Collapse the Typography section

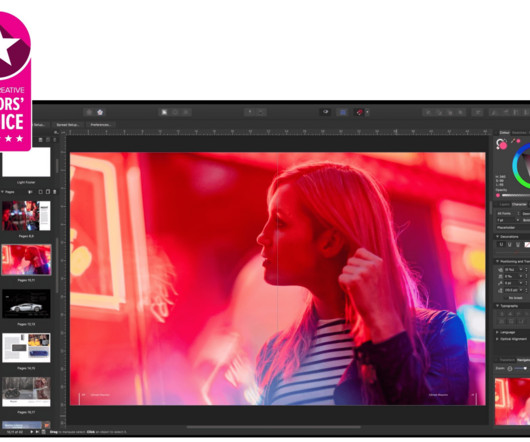click(x=497, y=306)
